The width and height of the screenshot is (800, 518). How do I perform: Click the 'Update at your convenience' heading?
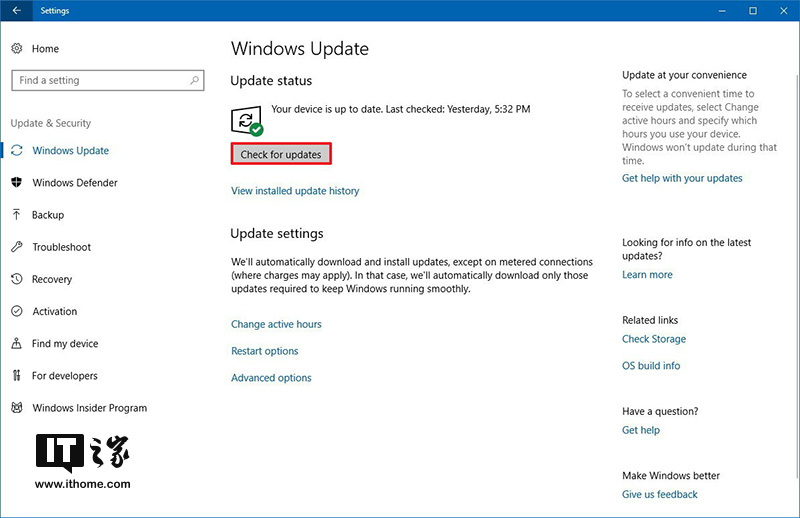pos(684,75)
